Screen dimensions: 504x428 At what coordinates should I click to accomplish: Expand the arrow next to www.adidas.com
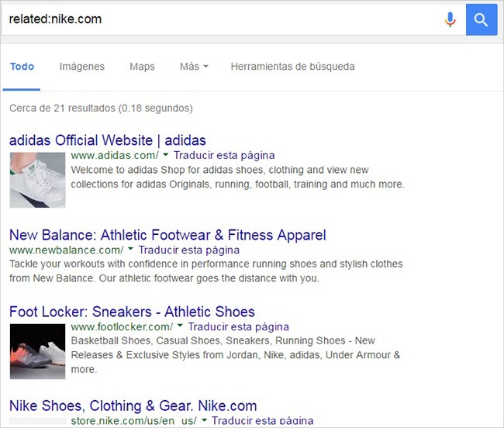point(166,155)
